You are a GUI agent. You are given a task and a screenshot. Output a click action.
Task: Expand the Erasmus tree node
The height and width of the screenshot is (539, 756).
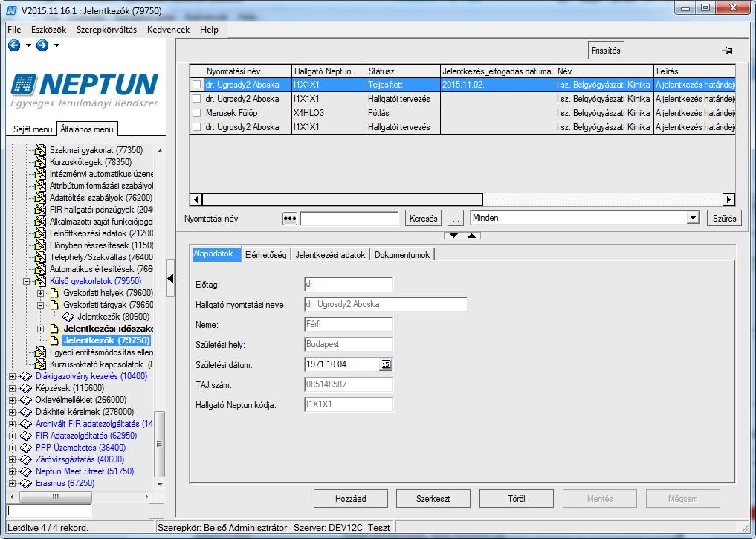coord(13,483)
